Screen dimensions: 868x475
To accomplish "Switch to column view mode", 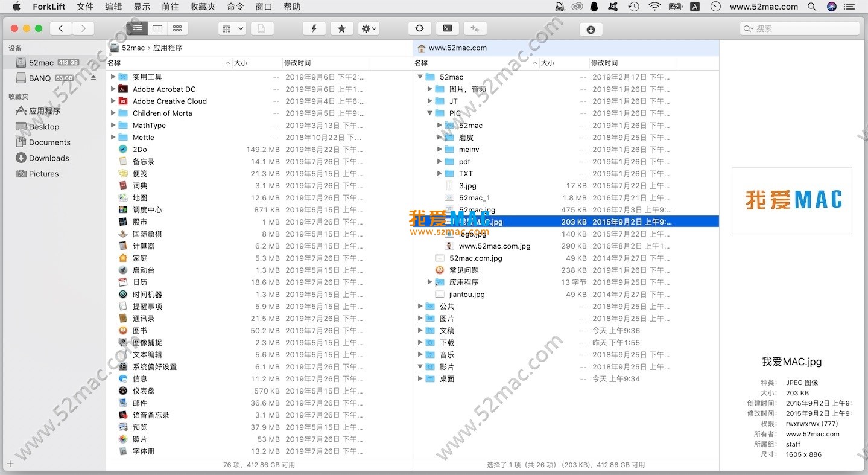I will tap(157, 28).
